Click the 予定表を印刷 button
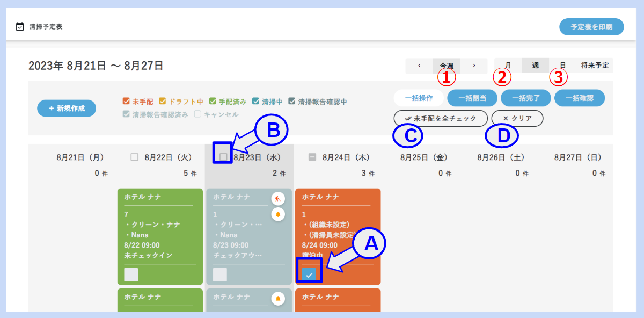The image size is (644, 318). pyautogui.click(x=591, y=27)
